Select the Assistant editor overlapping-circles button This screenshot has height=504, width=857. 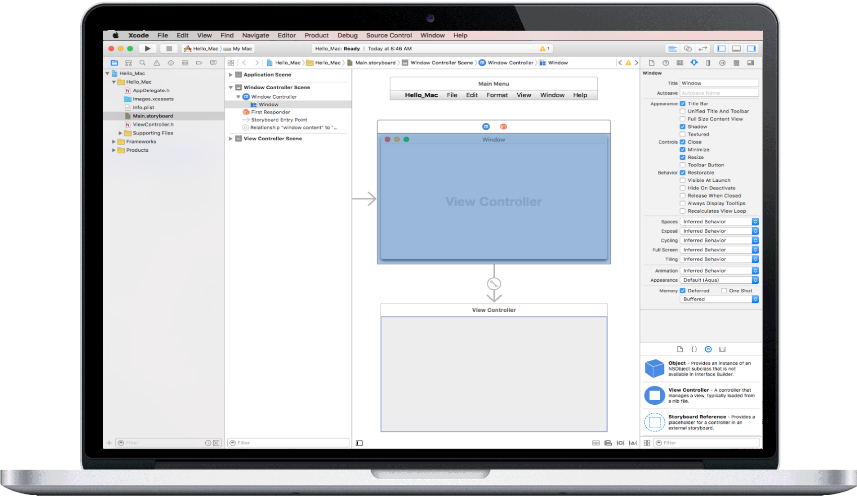click(688, 49)
